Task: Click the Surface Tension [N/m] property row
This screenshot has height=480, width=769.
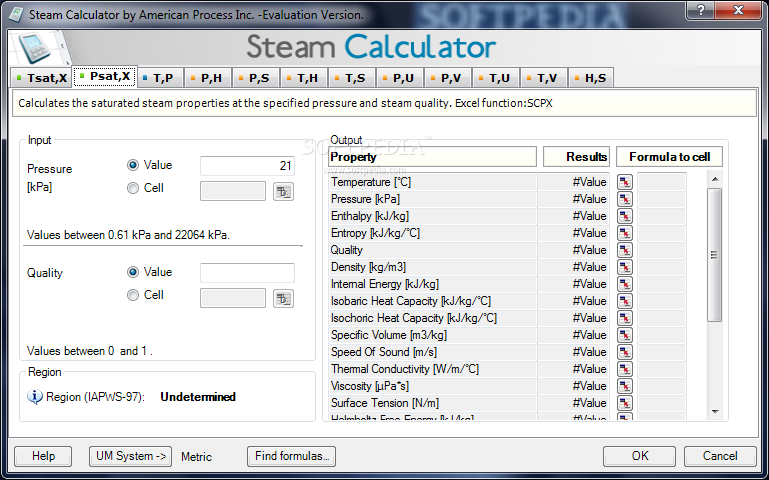Action: 433,403
